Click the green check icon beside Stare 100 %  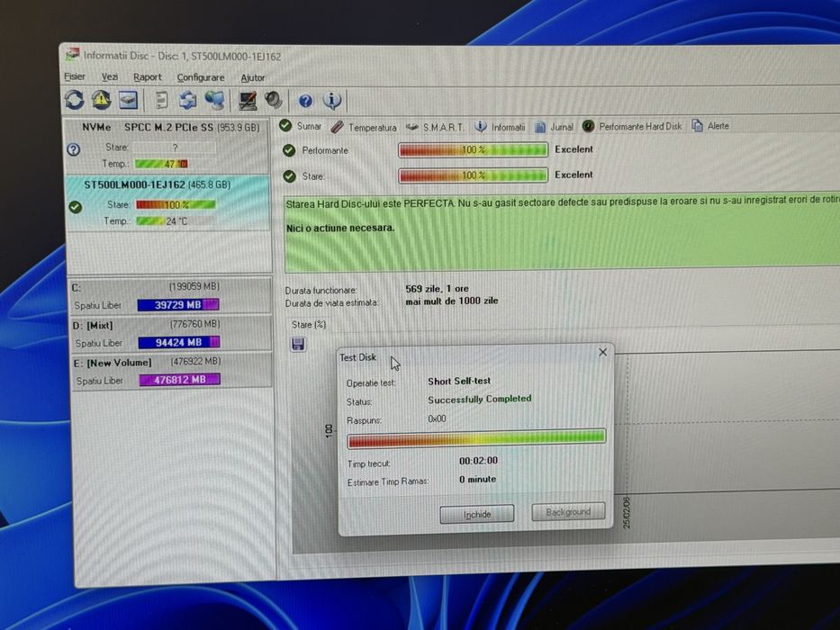click(x=289, y=175)
